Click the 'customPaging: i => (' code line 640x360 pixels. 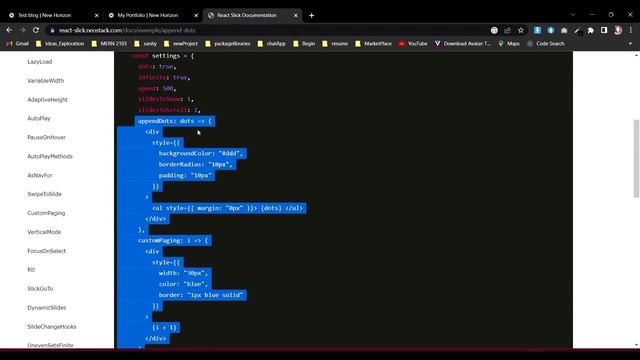point(173,240)
